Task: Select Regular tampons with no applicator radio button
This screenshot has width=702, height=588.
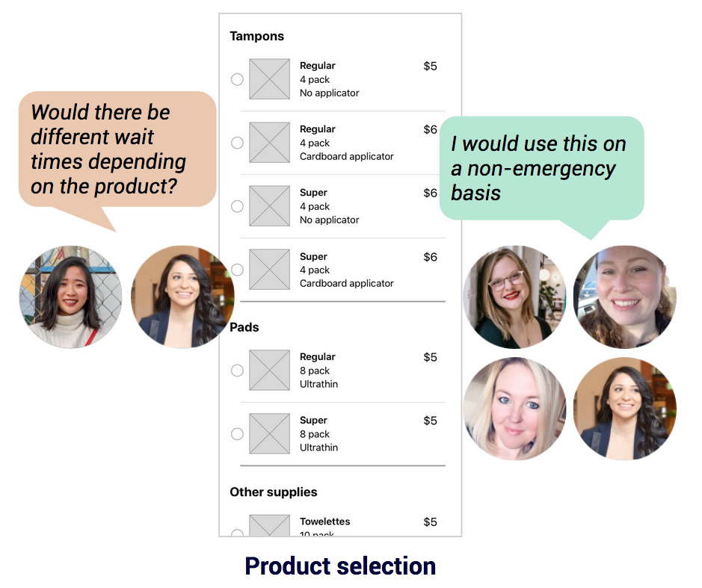Action: point(237,79)
